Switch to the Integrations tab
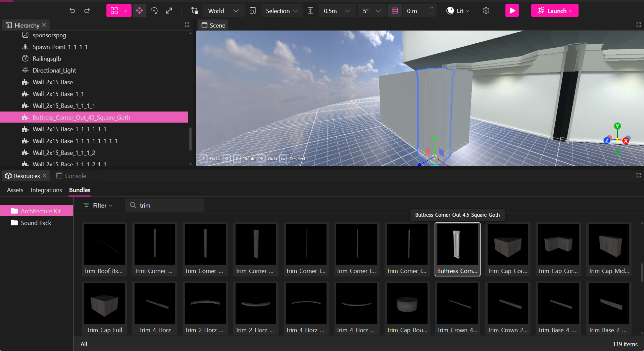 point(46,190)
